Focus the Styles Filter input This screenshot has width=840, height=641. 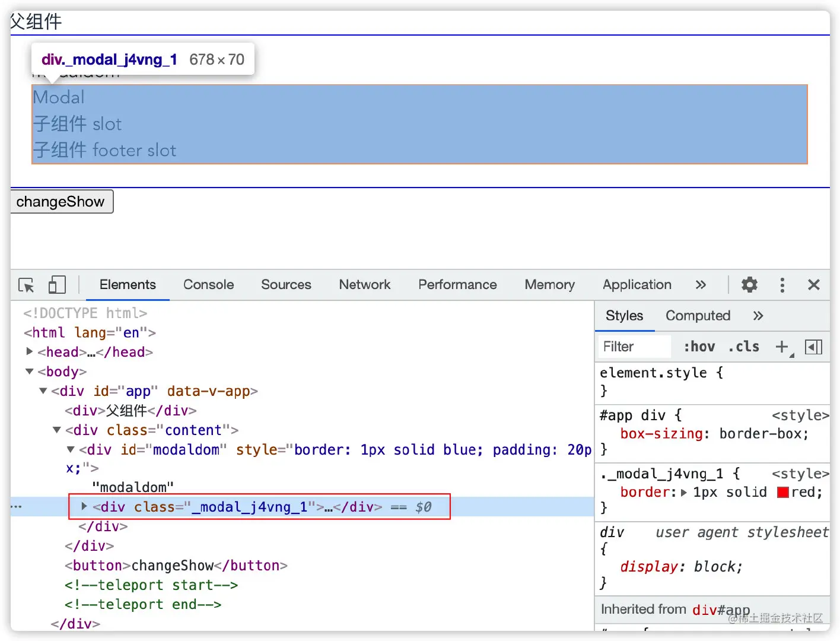click(635, 347)
